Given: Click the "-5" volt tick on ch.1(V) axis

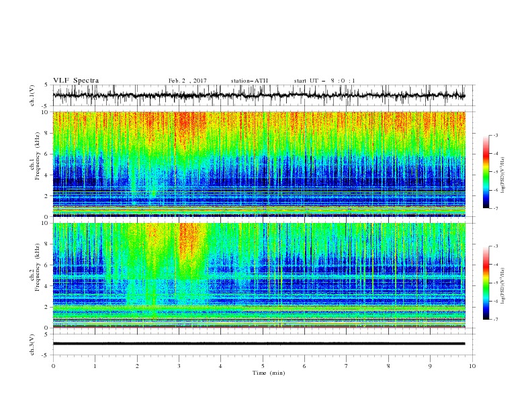Looking at the screenshot, I should 46,106.
